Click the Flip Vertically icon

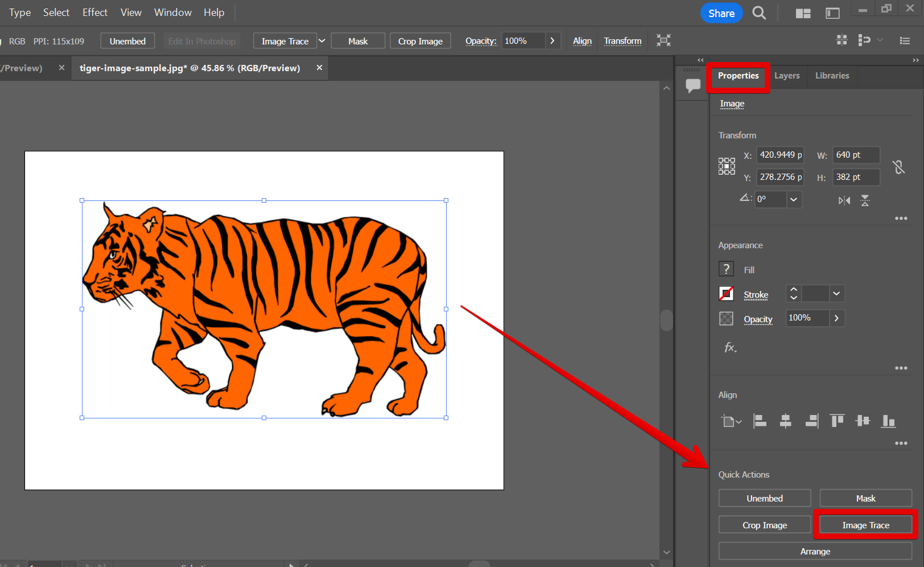pyautogui.click(x=865, y=200)
